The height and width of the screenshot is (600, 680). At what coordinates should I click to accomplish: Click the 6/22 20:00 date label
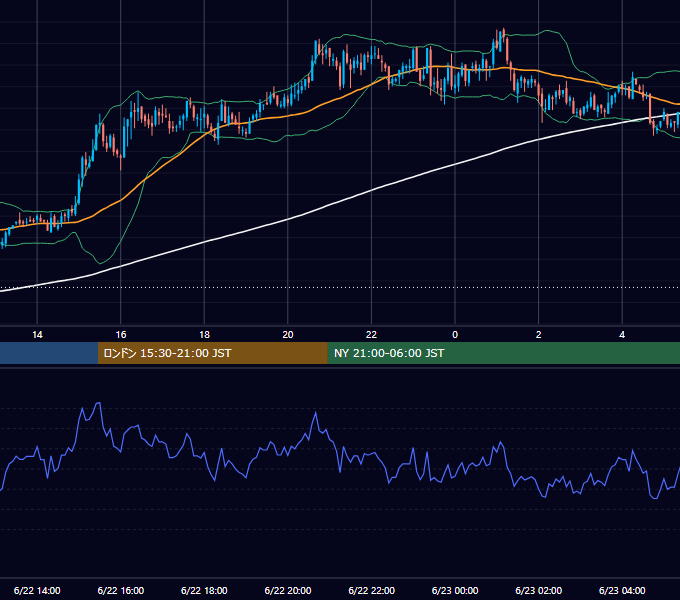pos(288,590)
